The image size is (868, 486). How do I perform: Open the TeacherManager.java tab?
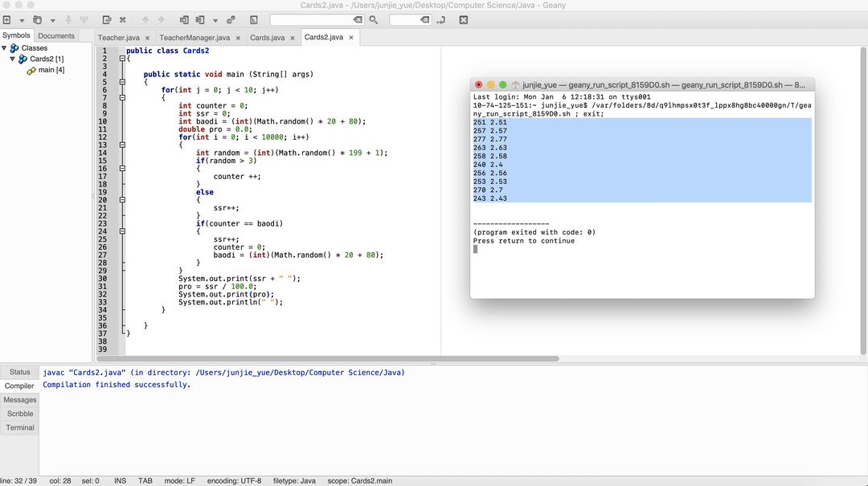[x=194, y=38]
